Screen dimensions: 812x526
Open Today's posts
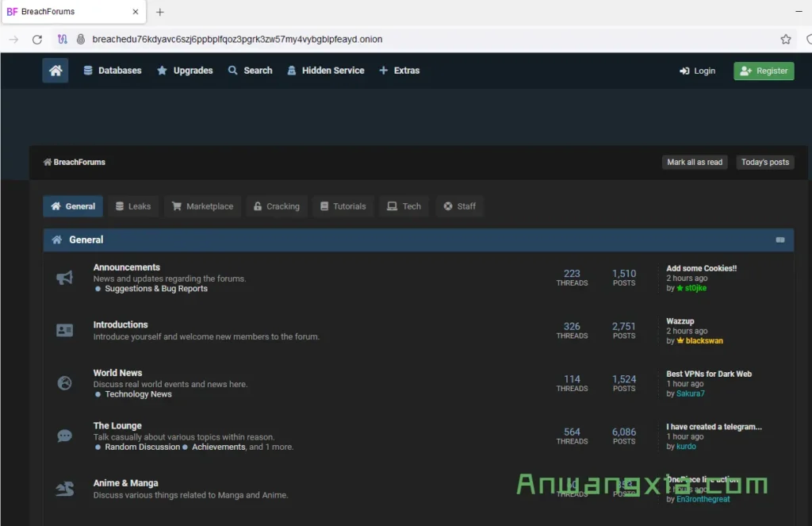[765, 162]
